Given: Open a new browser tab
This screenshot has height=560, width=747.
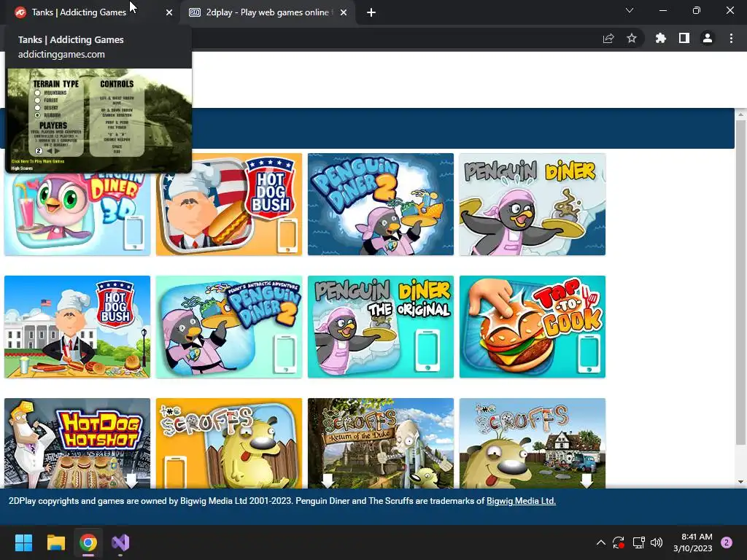Looking at the screenshot, I should click(x=371, y=13).
